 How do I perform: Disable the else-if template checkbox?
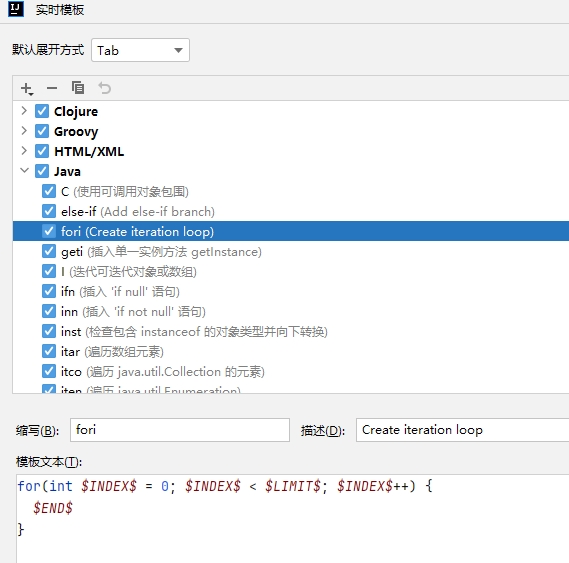pos(49,211)
